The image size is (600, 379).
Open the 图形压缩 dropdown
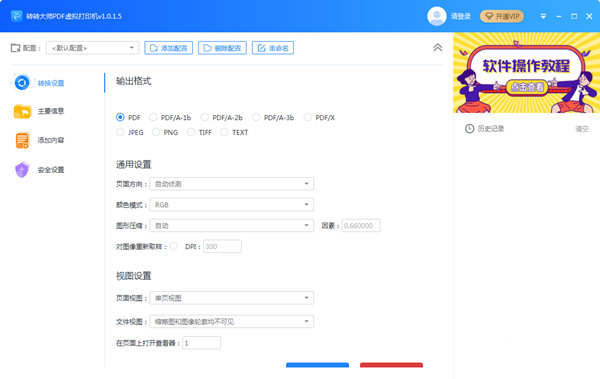pyautogui.click(x=232, y=225)
